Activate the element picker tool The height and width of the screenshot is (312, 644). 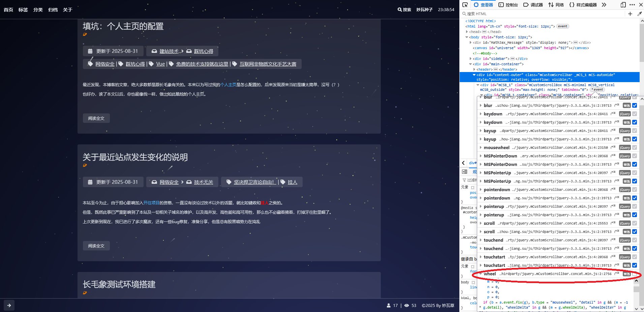coord(465,5)
